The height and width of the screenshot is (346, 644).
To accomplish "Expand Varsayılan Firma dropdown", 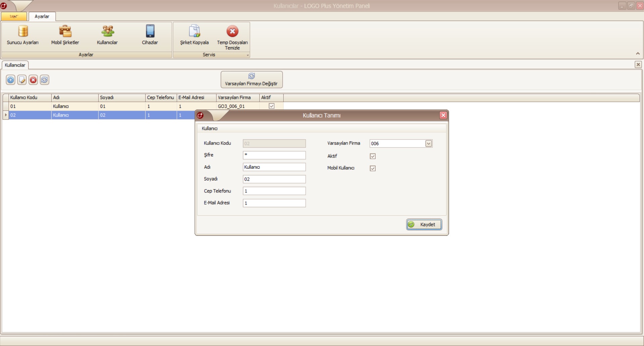I will (429, 143).
